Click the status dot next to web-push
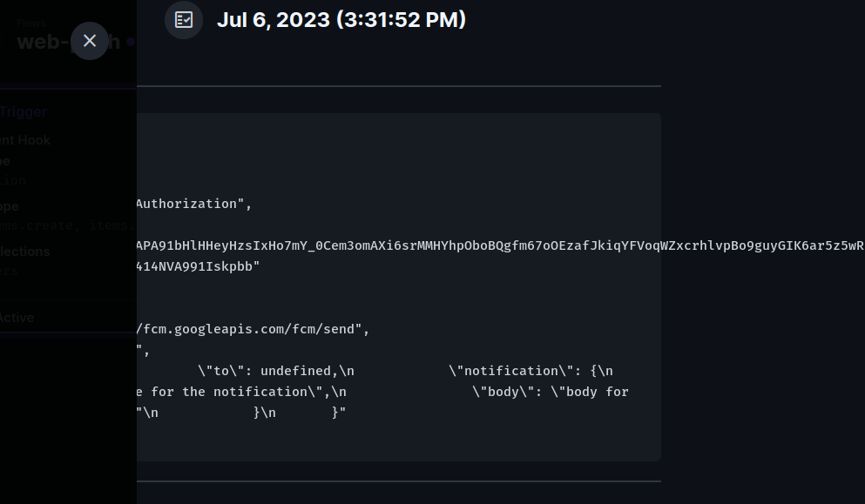 click(x=131, y=42)
